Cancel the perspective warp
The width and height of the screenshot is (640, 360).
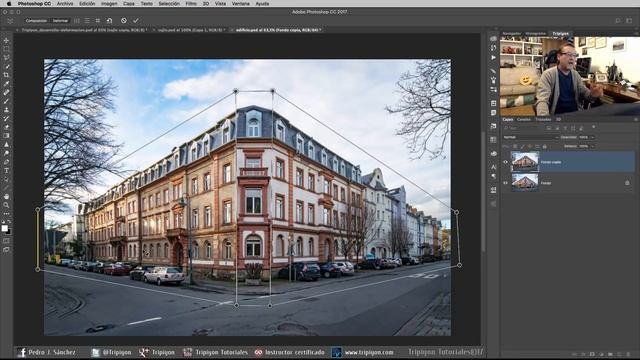click(x=124, y=20)
